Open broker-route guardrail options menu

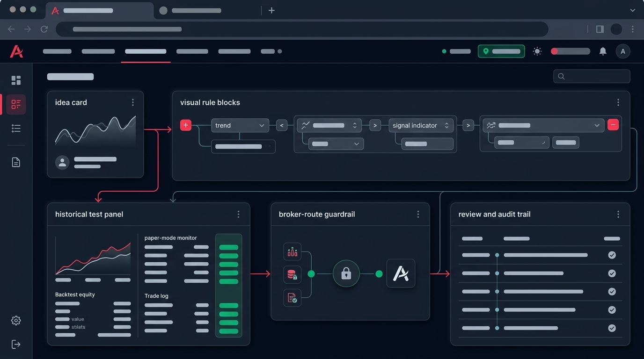tap(418, 214)
